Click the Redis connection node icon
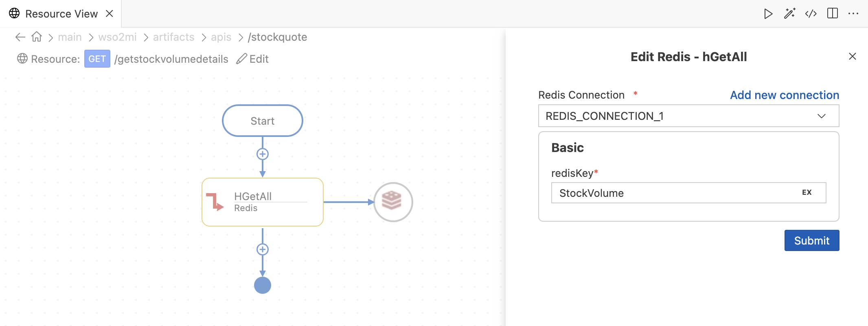 point(393,202)
